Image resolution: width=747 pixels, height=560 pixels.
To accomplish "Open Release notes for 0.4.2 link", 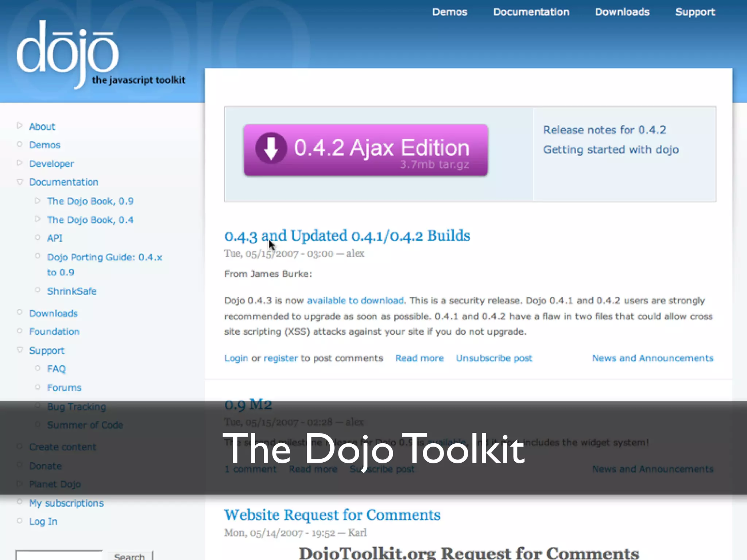I will [x=604, y=130].
